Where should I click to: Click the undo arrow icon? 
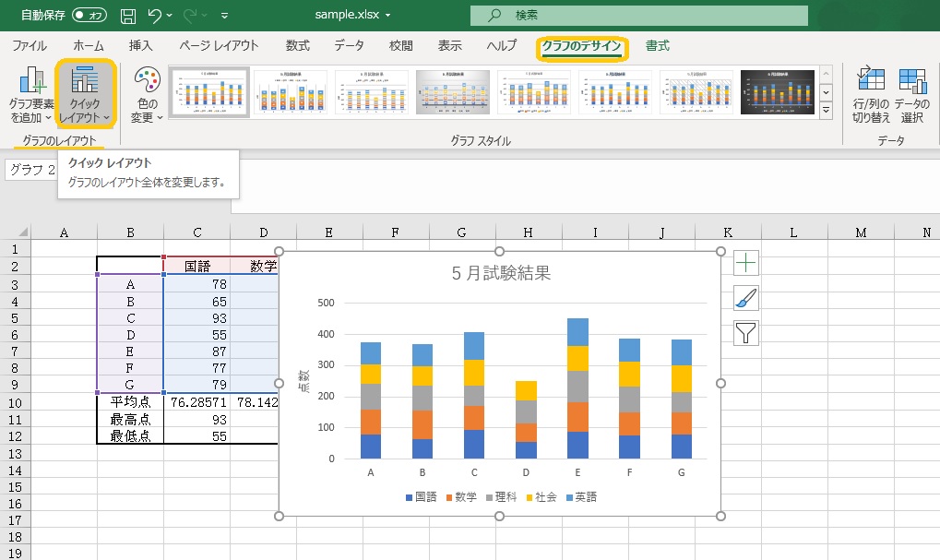tap(155, 16)
